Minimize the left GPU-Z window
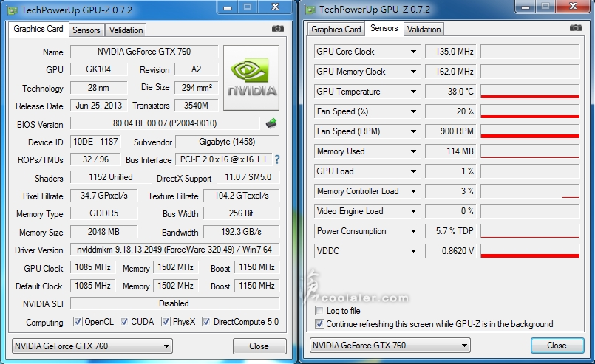The image size is (595, 364). (x=228, y=7)
